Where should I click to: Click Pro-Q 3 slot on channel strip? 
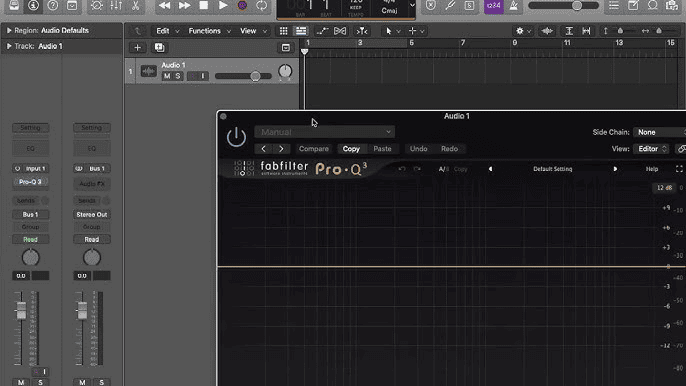tap(30, 182)
